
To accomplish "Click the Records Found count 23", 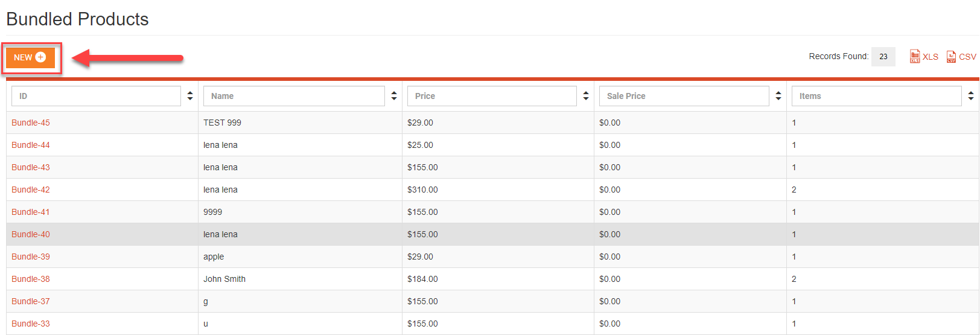I will (x=883, y=57).
